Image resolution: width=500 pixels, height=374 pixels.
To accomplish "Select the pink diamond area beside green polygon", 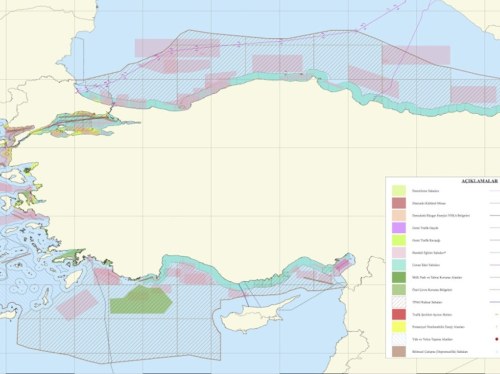I will (77, 304).
